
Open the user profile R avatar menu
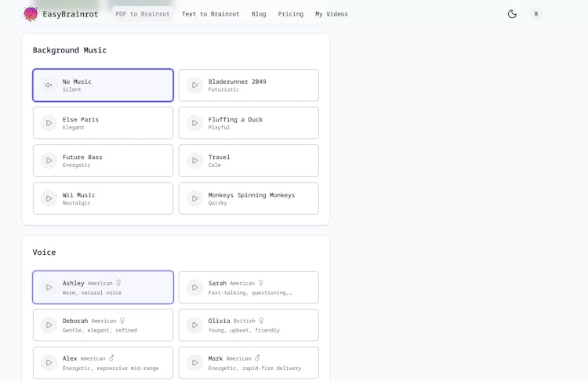tap(536, 14)
